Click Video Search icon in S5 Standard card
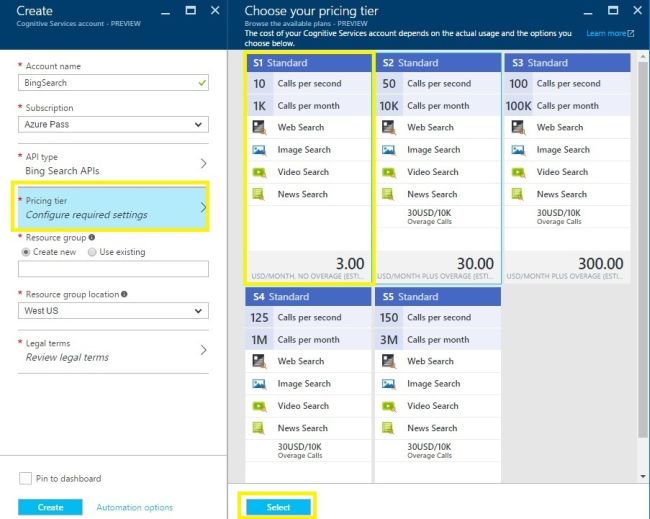The width and height of the screenshot is (650, 519). point(388,406)
